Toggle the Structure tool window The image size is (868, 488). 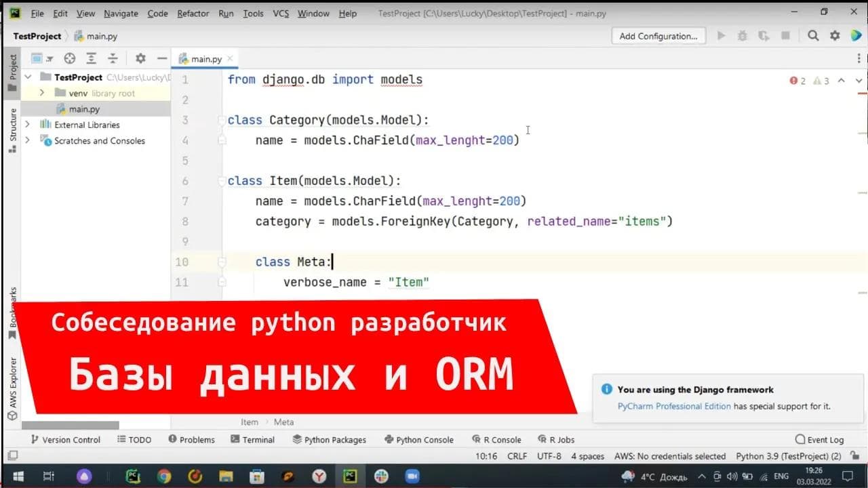pos(10,124)
